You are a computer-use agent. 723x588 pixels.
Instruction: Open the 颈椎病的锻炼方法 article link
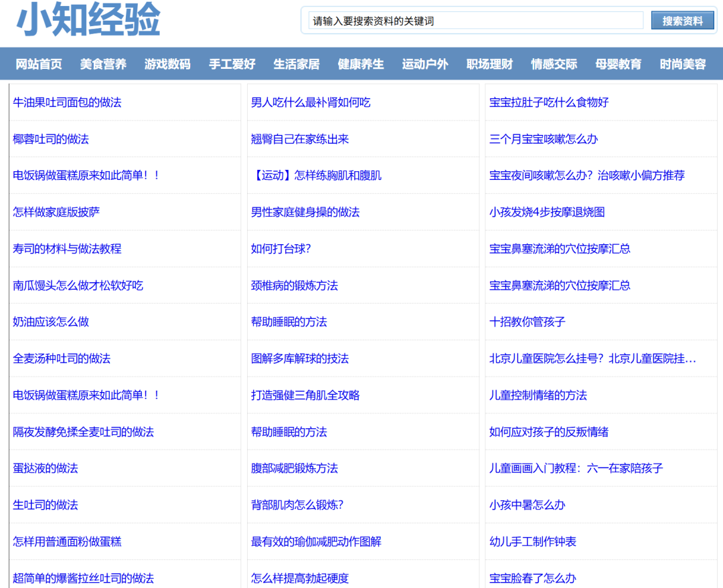294,286
